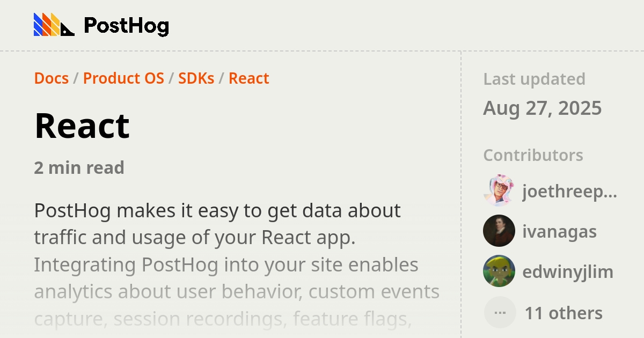Select edwinyjlim's avatar image
This screenshot has height=338, width=644.
[499, 271]
